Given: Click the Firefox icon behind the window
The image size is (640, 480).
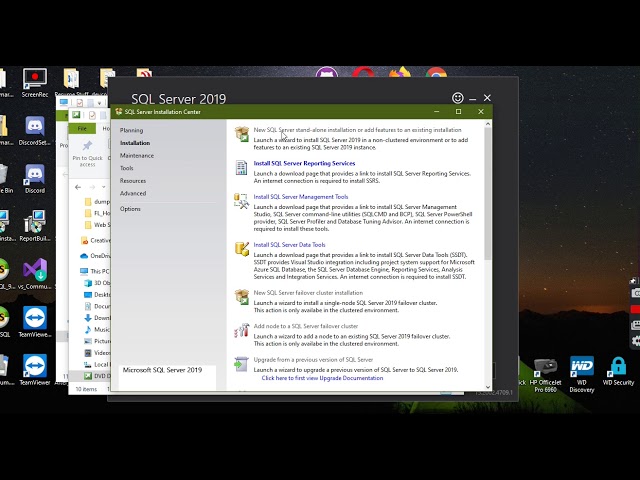Looking at the screenshot, I should (400, 72).
